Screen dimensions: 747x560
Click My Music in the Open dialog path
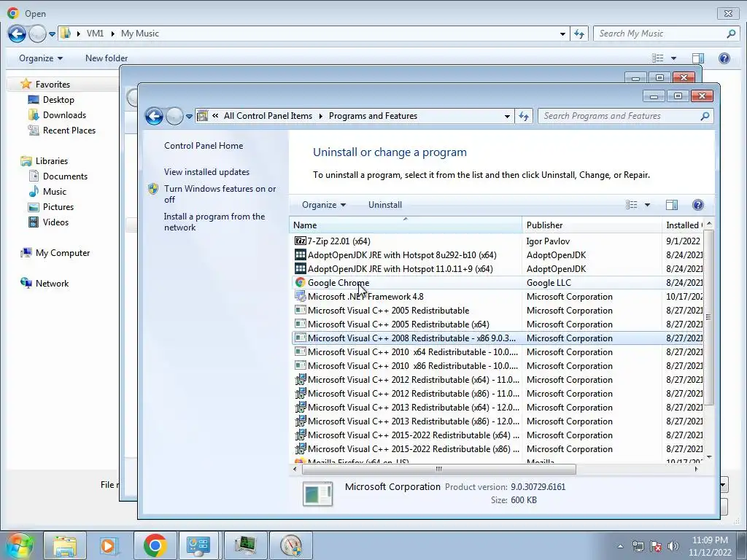click(x=139, y=34)
